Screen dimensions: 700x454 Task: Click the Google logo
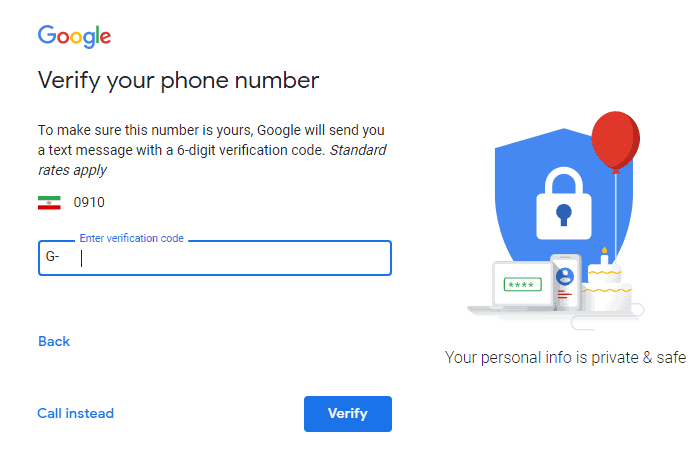(74, 36)
